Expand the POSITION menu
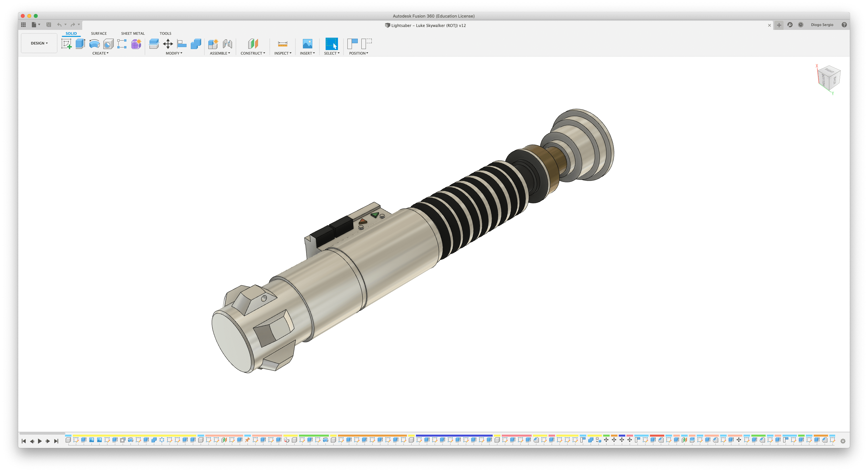 click(x=358, y=53)
